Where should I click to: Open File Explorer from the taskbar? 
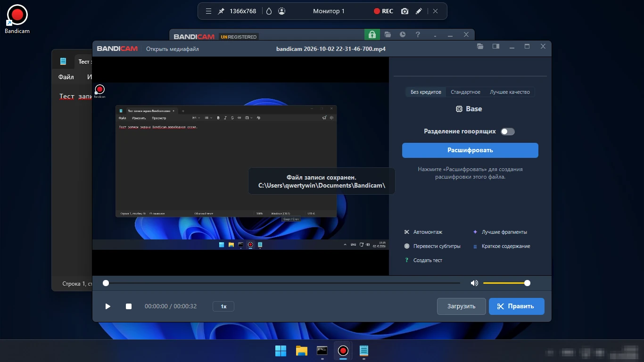(301, 351)
